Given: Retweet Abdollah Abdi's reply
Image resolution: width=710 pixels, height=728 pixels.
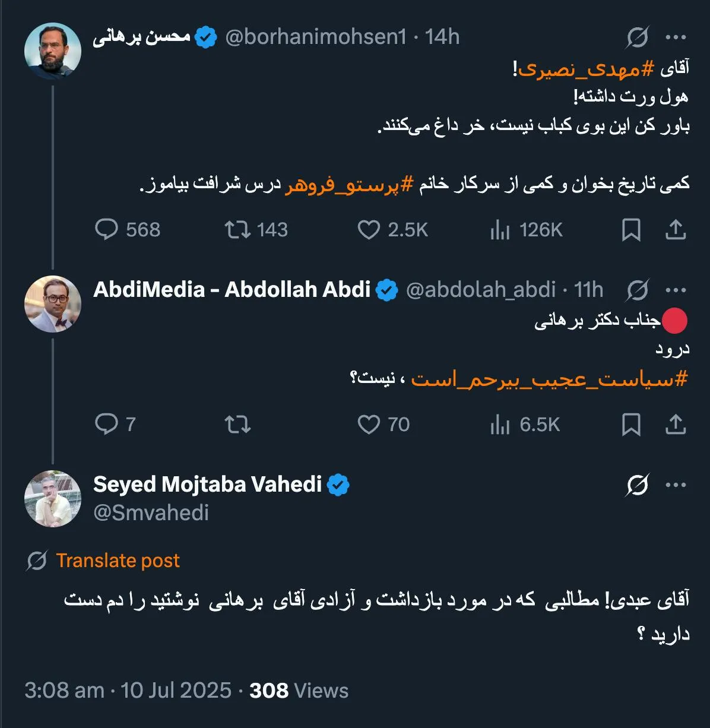Looking at the screenshot, I should click(238, 425).
